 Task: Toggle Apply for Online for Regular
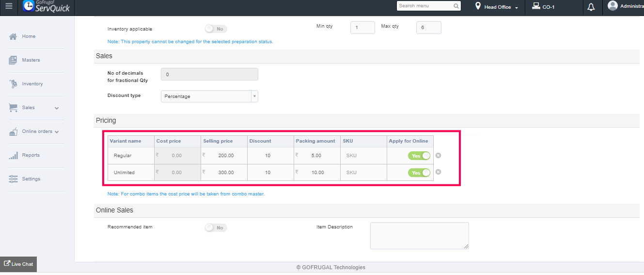419,156
